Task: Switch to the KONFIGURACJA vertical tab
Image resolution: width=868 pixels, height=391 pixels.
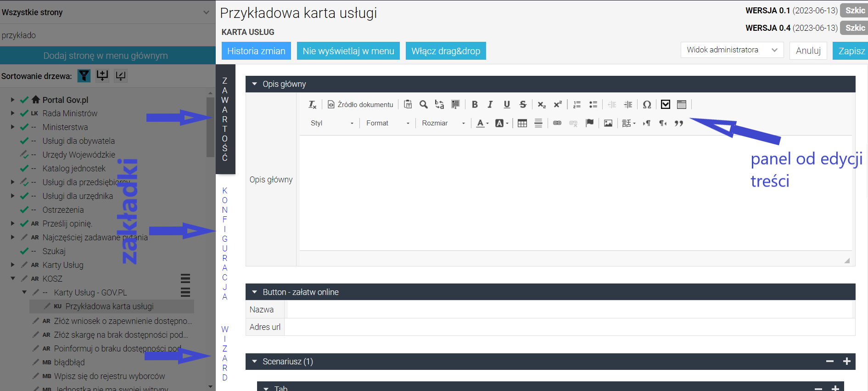Action: (x=225, y=244)
